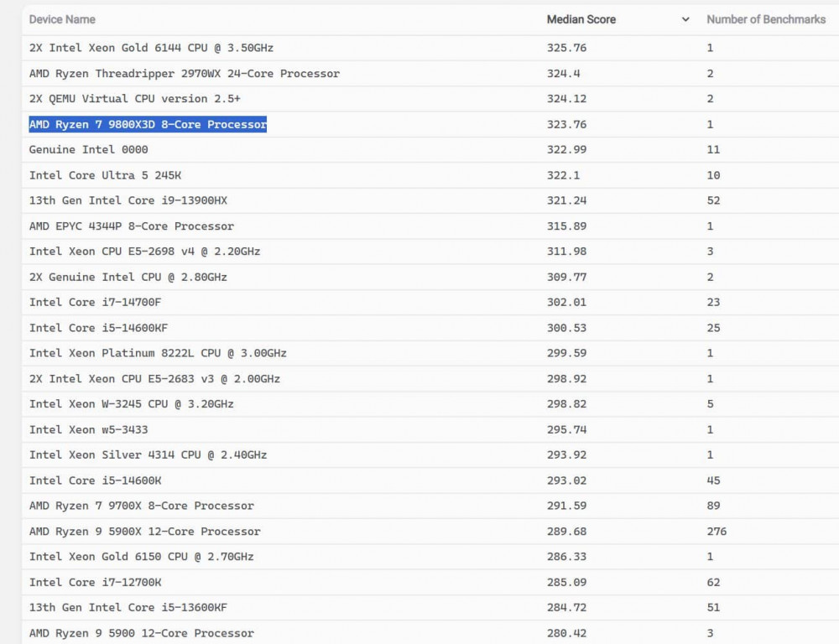
Task: Click AMD Ryzen 7 9700X 8-Core Processor
Action: pyautogui.click(x=142, y=506)
